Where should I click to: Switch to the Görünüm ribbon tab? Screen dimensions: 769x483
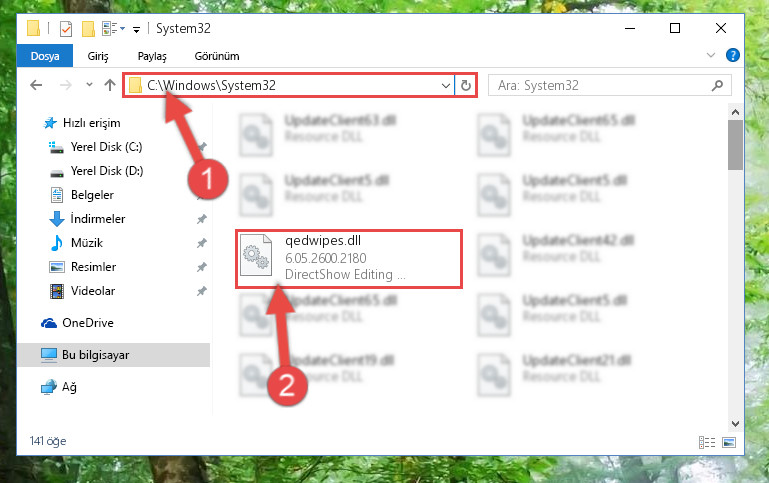217,56
